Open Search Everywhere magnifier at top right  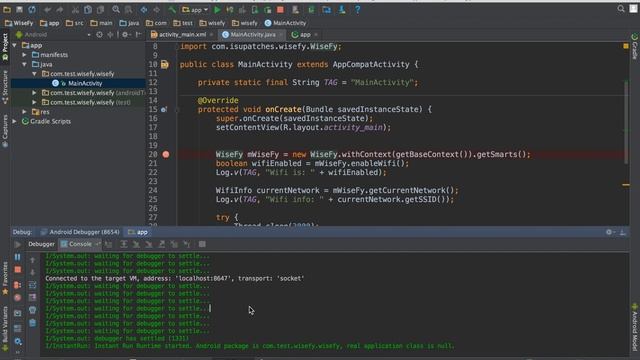pyautogui.click(x=621, y=9)
